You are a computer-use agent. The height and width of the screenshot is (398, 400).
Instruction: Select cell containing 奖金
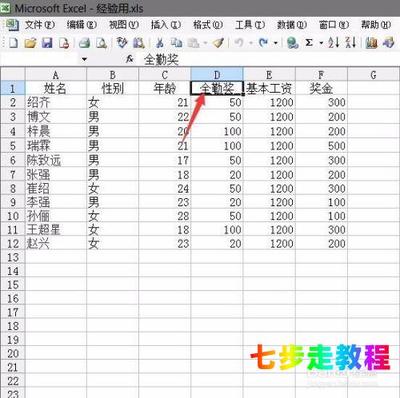tap(321, 88)
